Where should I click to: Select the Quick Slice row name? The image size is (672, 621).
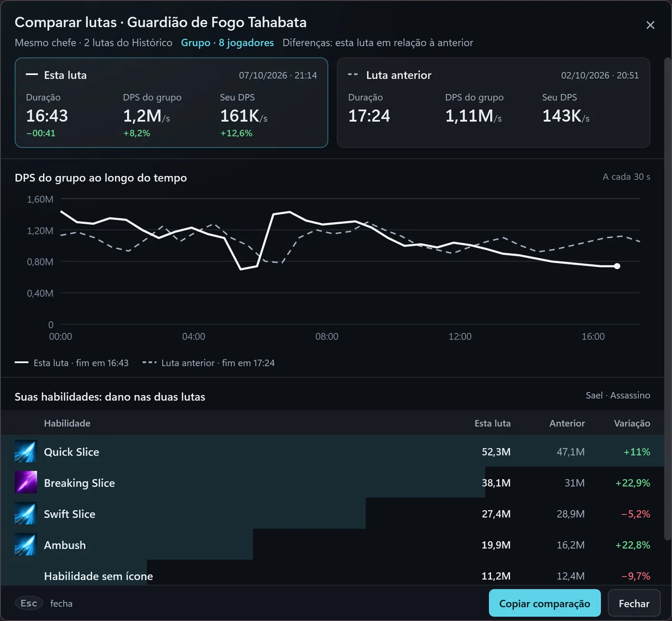click(x=71, y=452)
